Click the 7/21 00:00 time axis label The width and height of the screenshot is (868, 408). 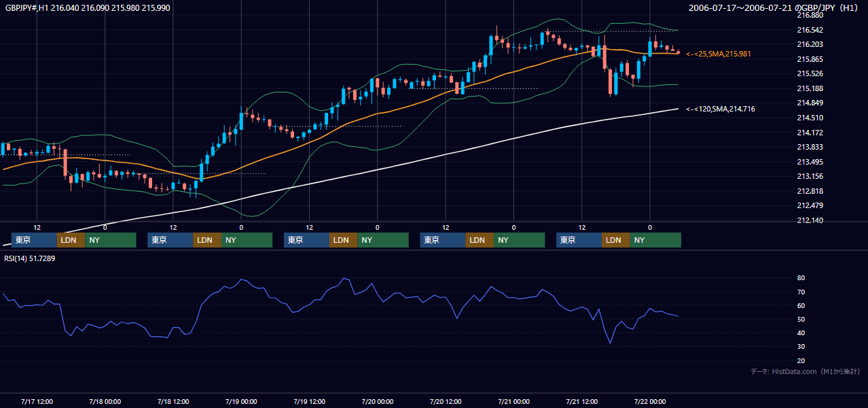pos(513,401)
